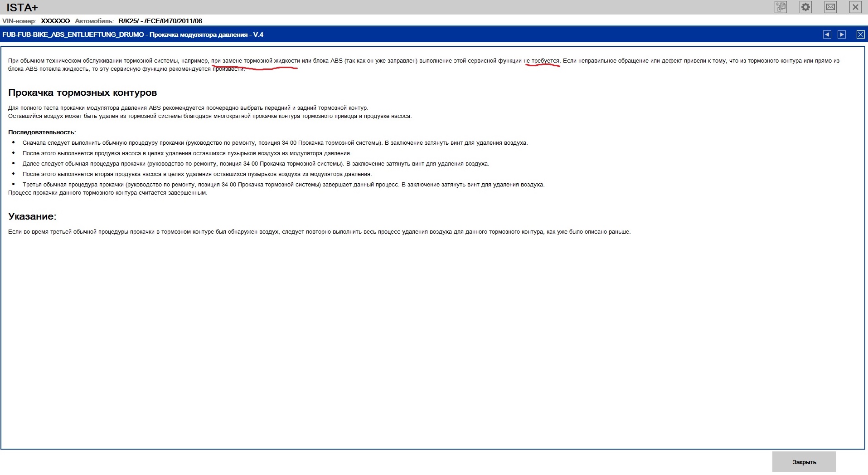Go to previous page with left arrow

827,34
